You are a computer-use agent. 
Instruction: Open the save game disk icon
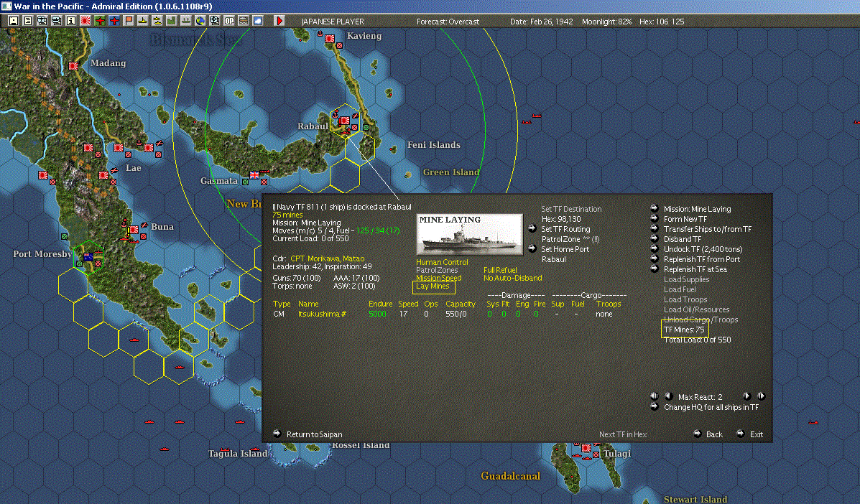coord(13,21)
